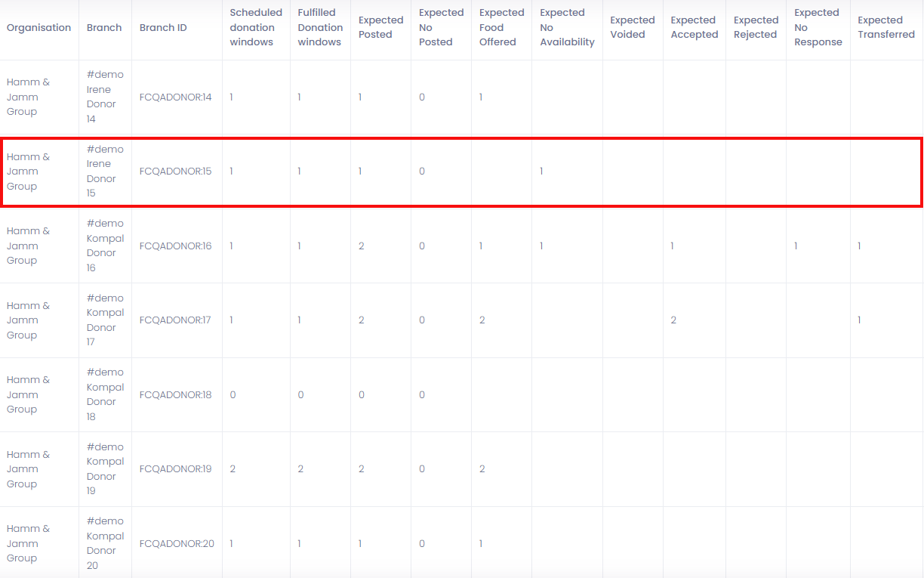
Task: Click the Fulfilled Donation windows header
Action: tap(319, 27)
